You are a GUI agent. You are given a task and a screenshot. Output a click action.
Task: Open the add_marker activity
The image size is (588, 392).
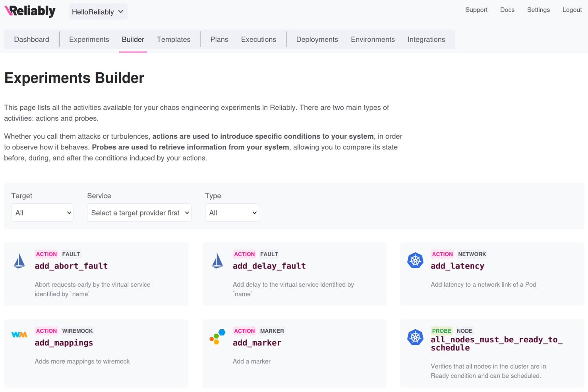257,343
